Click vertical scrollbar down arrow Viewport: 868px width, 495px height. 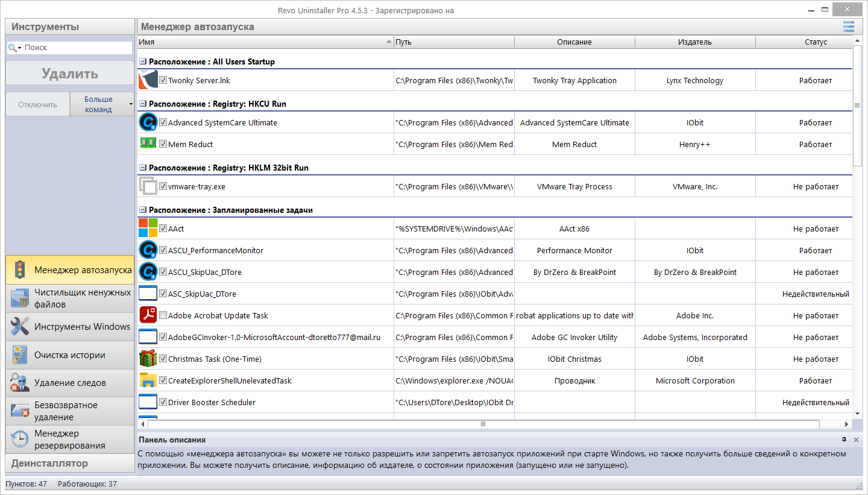click(x=857, y=414)
